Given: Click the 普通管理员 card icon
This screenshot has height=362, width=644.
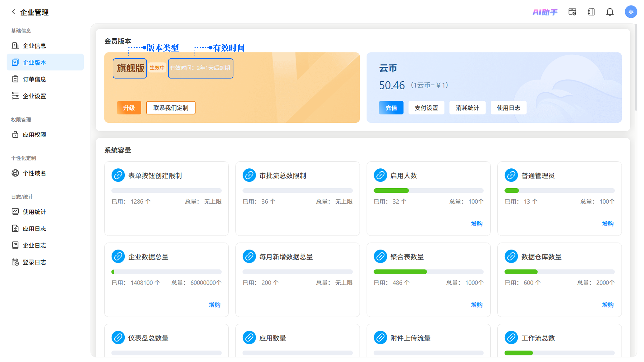Looking at the screenshot, I should pos(511,175).
